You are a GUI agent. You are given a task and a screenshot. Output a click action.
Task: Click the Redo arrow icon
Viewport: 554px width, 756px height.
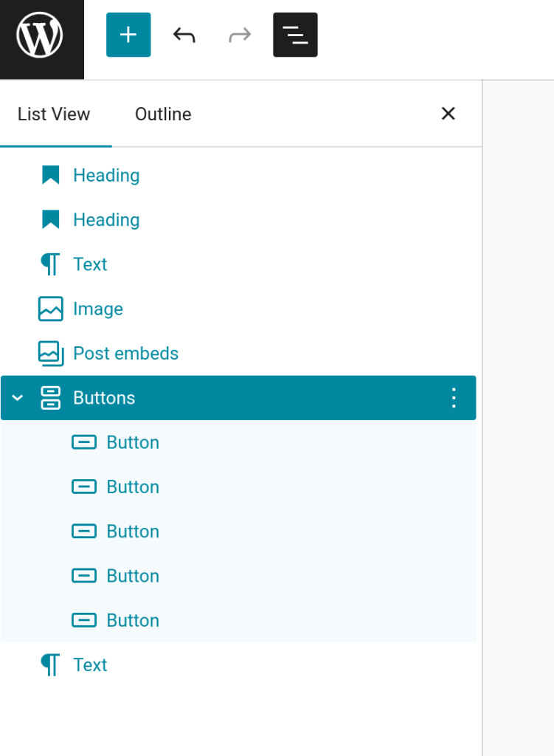pos(239,35)
